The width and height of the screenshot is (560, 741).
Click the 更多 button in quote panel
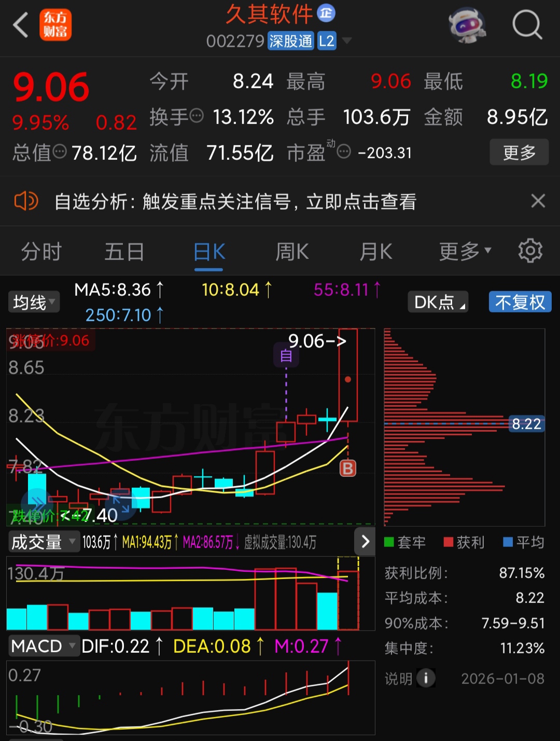point(519,152)
